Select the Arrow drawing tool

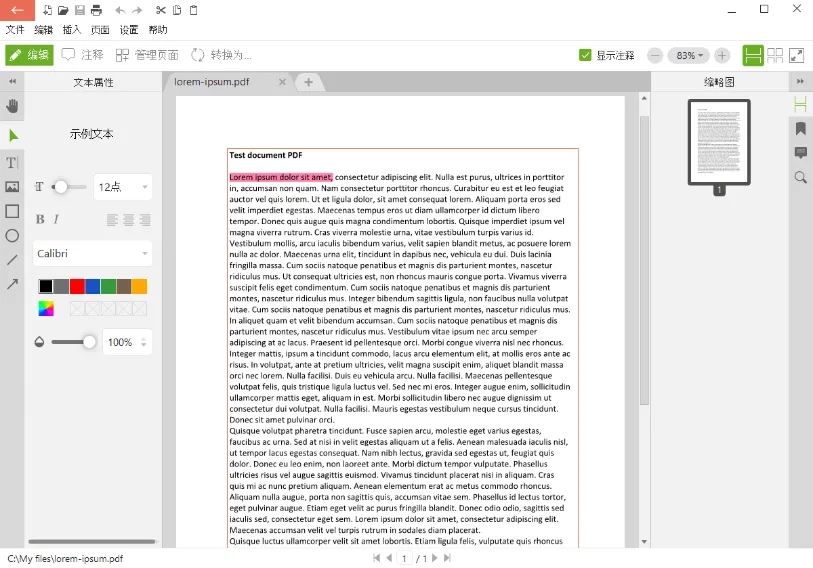(12, 284)
